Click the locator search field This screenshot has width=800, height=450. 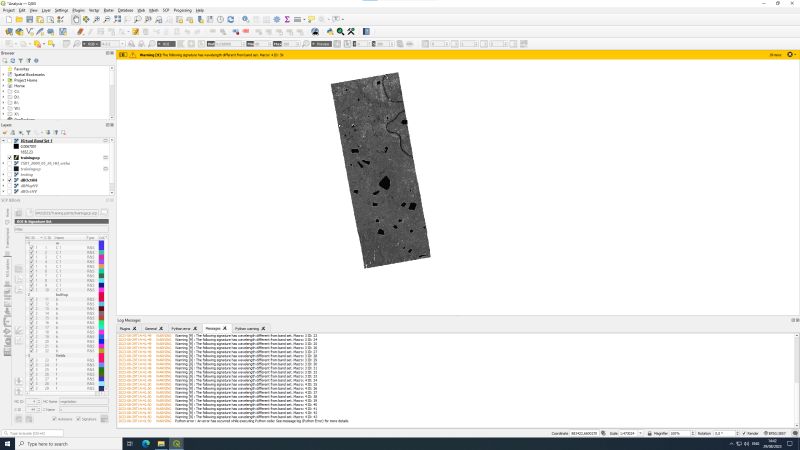(33, 433)
